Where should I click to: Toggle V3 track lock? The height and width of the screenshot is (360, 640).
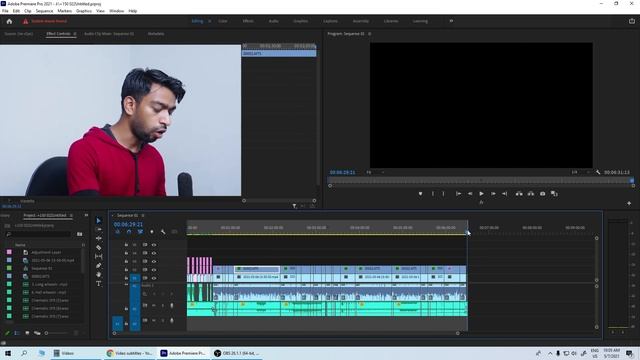[126, 261]
